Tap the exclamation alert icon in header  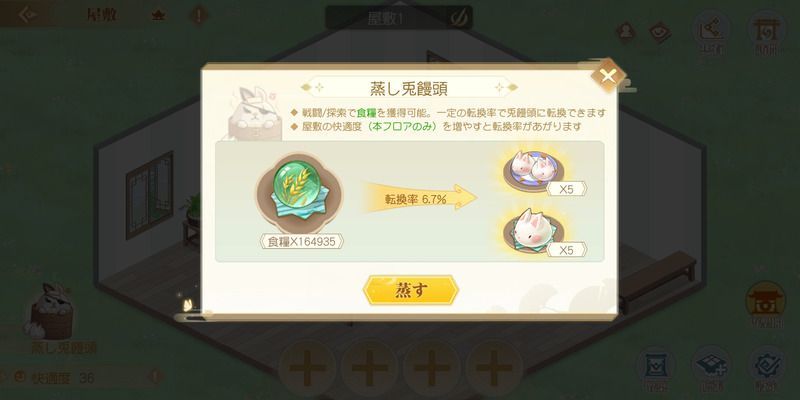198,15
